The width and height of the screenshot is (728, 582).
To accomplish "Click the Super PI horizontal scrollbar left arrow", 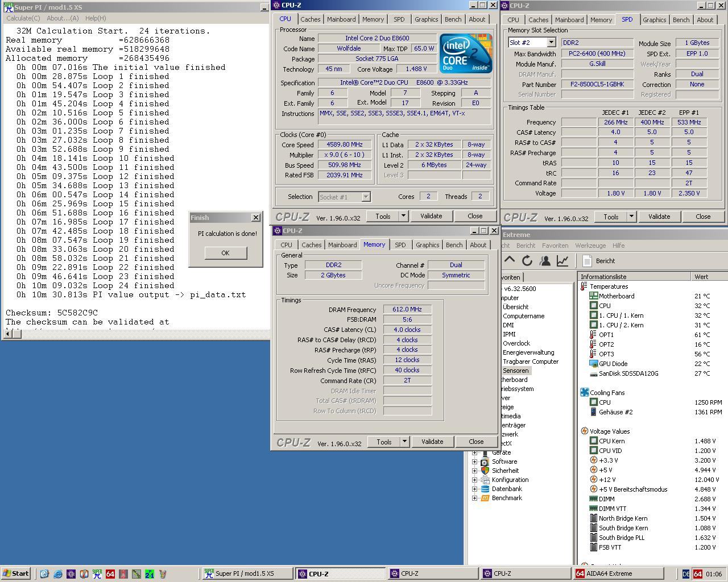I will 8,334.
